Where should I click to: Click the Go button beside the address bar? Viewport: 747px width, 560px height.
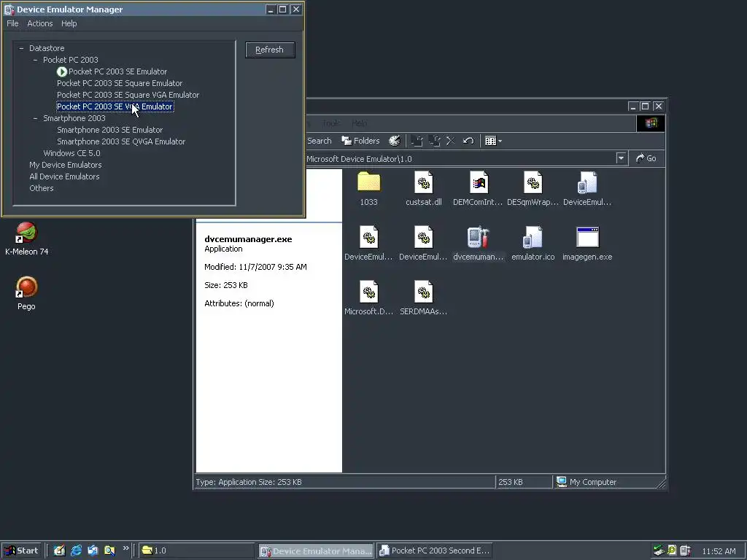point(646,158)
